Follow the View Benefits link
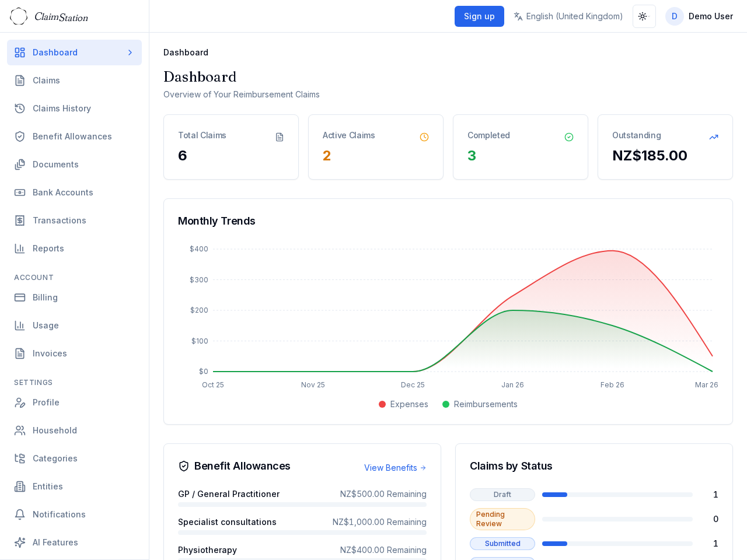The image size is (747, 560). pos(395,468)
